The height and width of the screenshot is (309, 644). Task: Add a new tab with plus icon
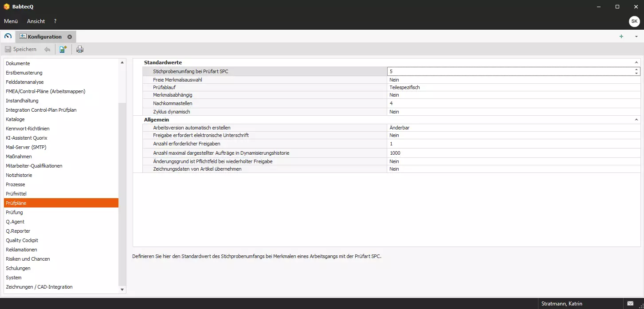point(621,36)
